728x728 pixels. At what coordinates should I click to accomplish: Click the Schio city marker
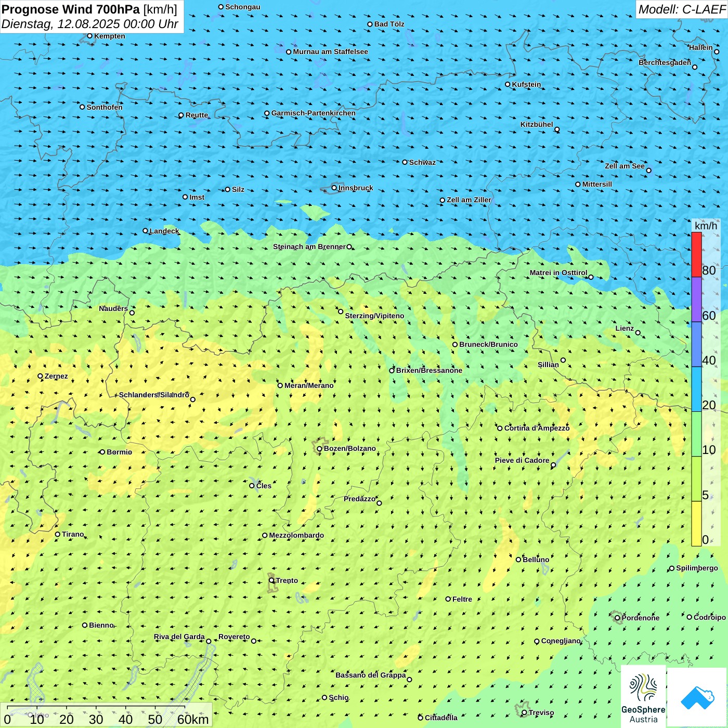[x=324, y=697]
